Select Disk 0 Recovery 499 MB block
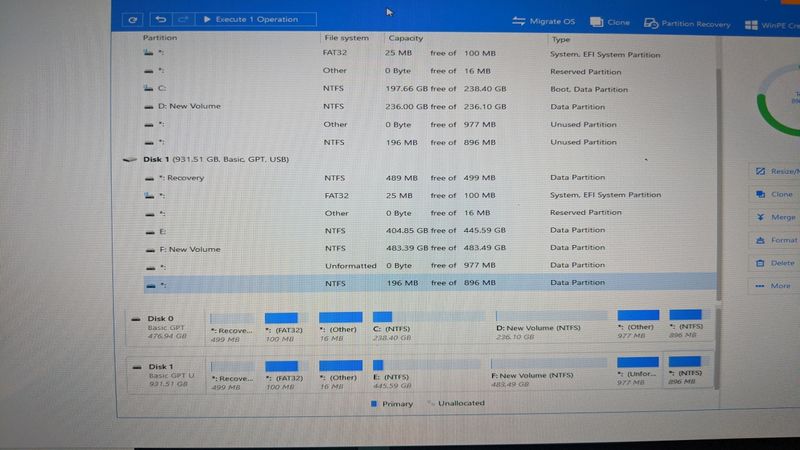Screen dimensions: 800x450 tap(232, 329)
